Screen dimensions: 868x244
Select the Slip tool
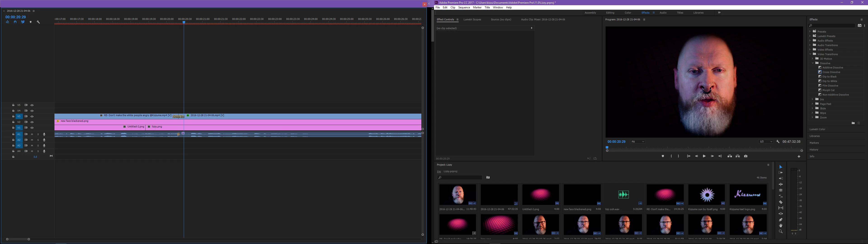[x=781, y=208]
